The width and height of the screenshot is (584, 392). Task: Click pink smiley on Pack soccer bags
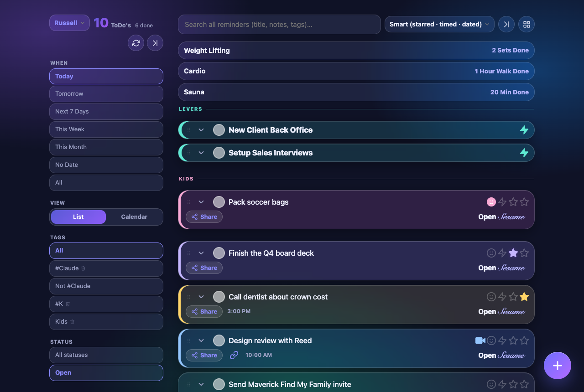(491, 202)
